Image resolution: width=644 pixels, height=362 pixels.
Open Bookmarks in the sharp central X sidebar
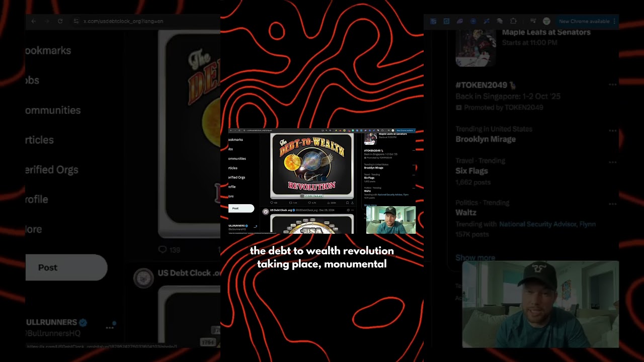[235, 140]
